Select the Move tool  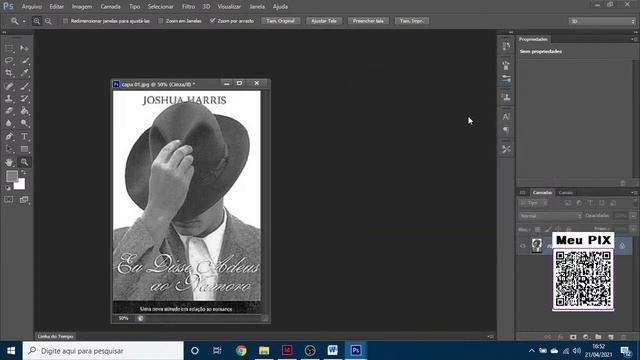tap(24, 48)
